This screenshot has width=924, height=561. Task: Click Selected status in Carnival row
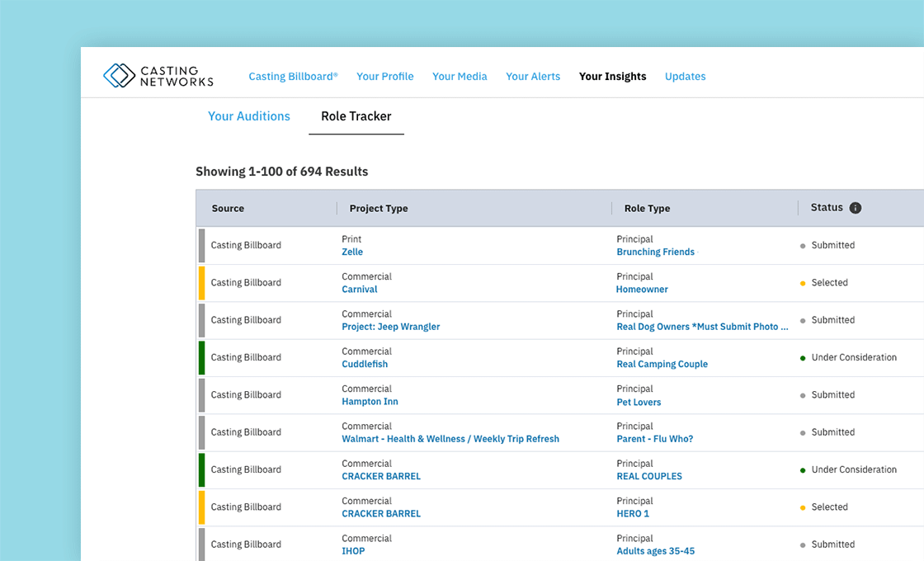coord(829,283)
